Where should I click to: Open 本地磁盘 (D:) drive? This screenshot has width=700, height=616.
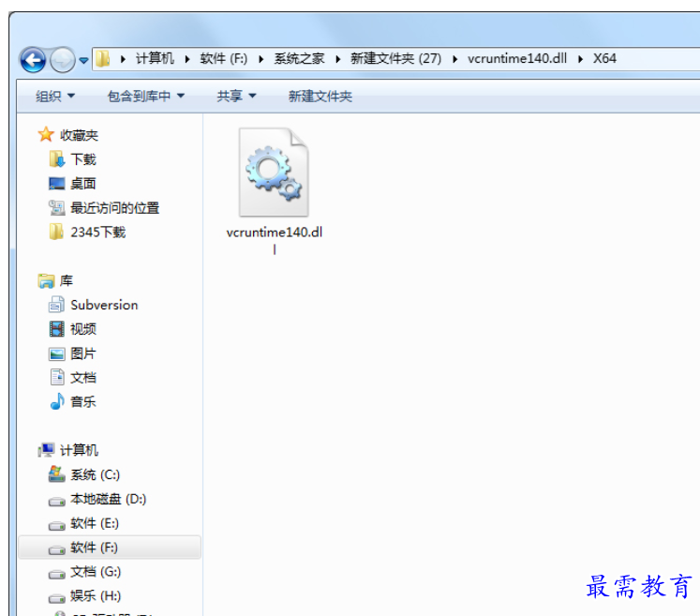click(109, 499)
